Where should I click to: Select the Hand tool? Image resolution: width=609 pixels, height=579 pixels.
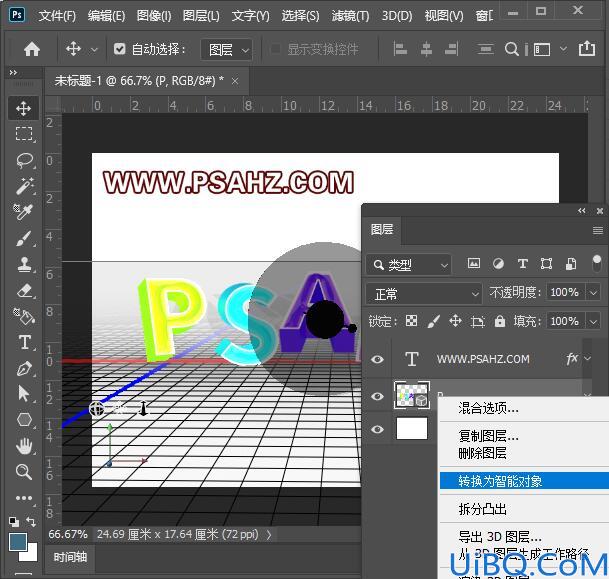24,446
